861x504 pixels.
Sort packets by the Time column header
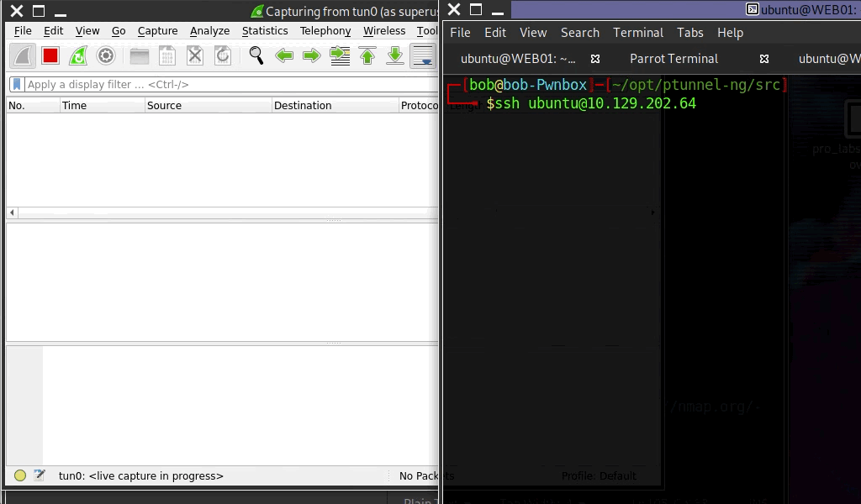pos(103,105)
